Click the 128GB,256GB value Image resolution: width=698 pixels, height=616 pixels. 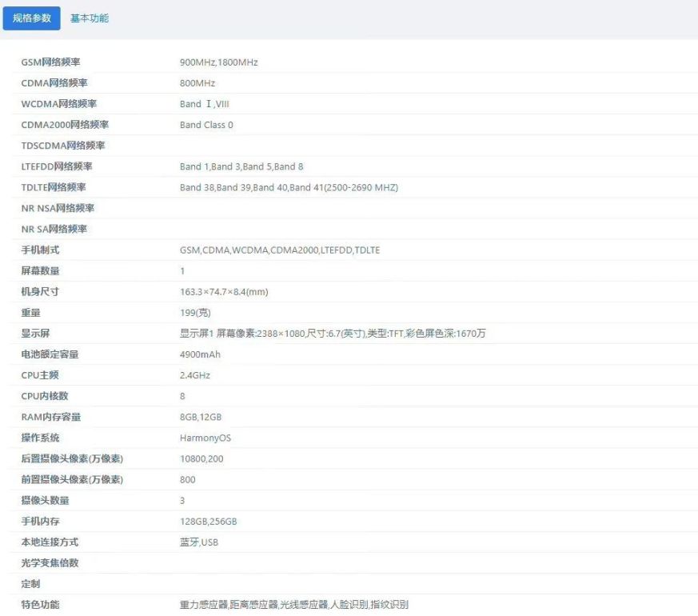click(x=209, y=522)
